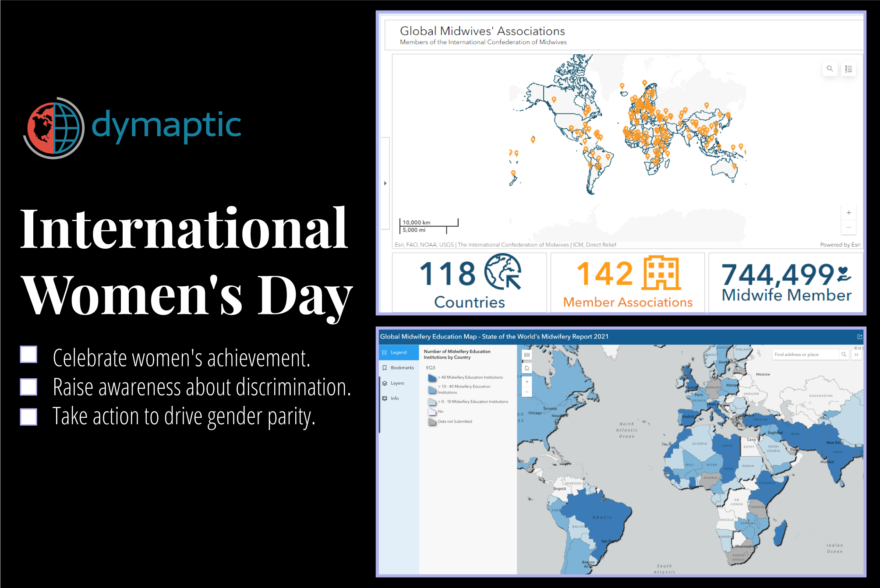Screen dimensions: 880x588
Task: Select the dark blue > 40 Institutions legend swatch
Action: click(432, 377)
